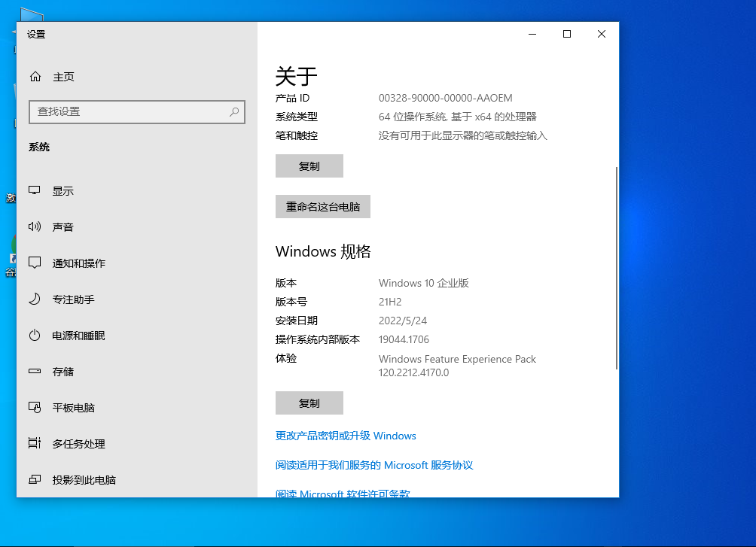Open 显示 (Display) settings in sidebar
The height and width of the screenshot is (547, 756).
point(62,190)
